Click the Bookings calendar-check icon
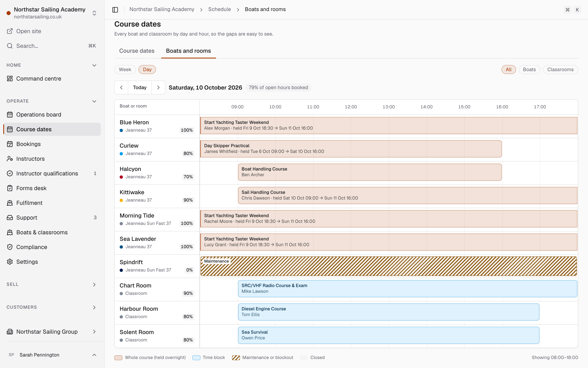This screenshot has width=588, height=368. coord(10,144)
